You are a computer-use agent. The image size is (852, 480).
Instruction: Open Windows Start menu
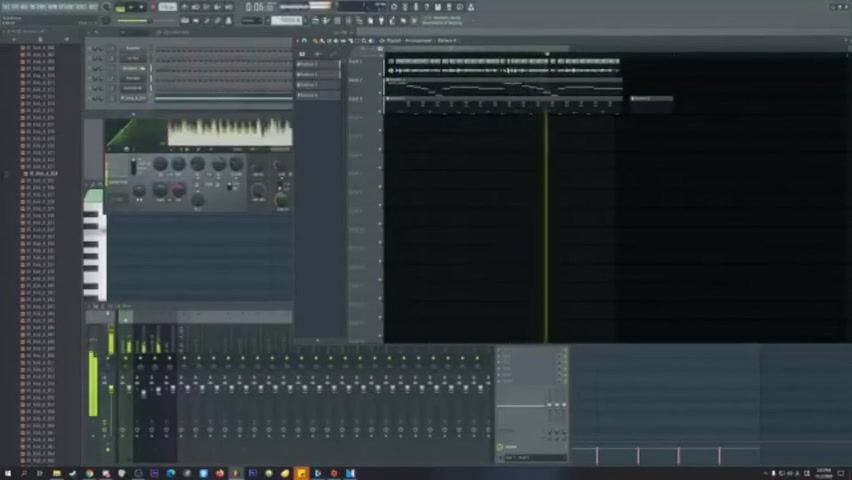tap(8, 473)
